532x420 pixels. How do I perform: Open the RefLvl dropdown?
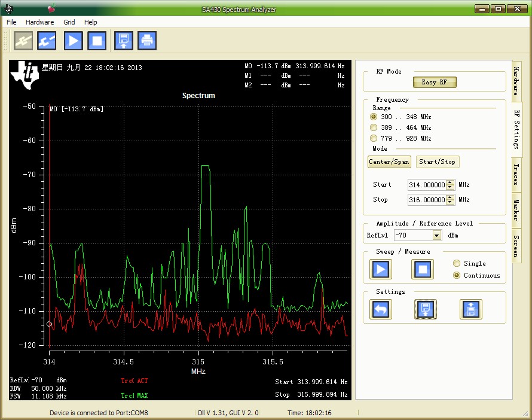click(436, 236)
